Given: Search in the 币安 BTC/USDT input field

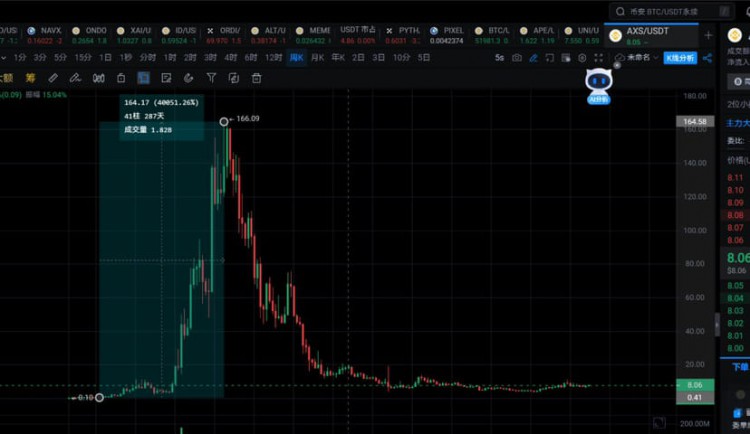Looking at the screenshot, I should [x=672, y=11].
